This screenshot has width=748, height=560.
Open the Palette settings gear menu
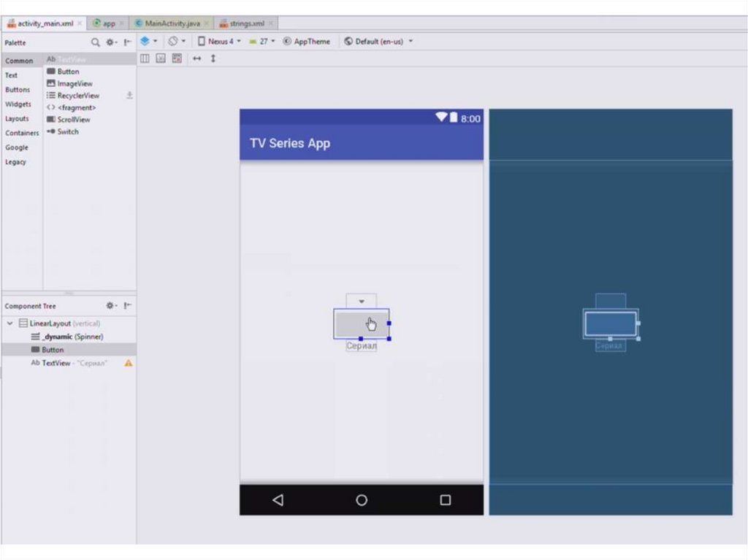tap(110, 42)
